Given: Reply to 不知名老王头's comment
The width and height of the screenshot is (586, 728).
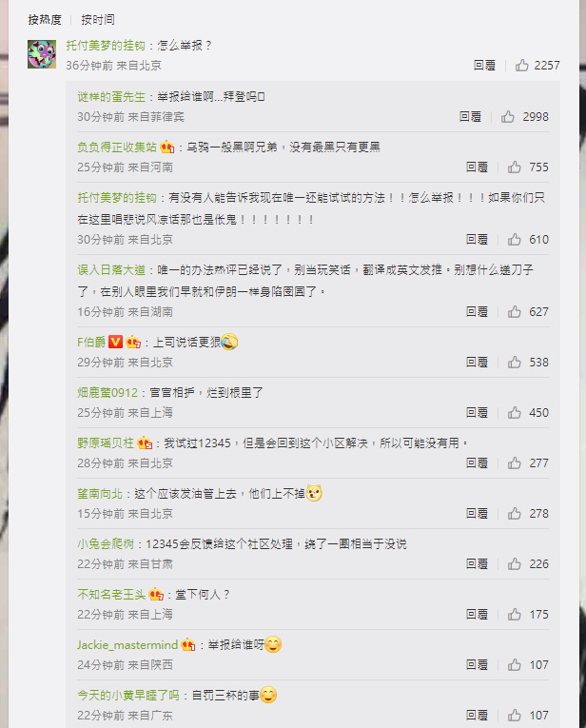Looking at the screenshot, I should (477, 615).
